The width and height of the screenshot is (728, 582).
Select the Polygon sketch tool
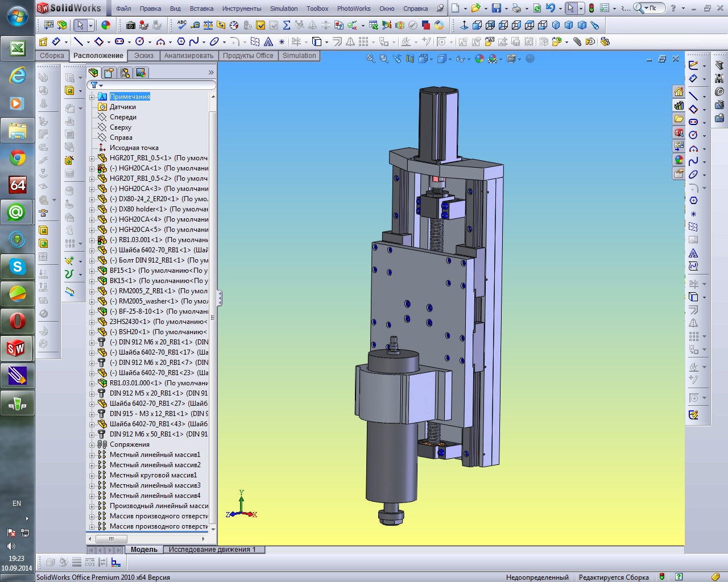[181, 41]
